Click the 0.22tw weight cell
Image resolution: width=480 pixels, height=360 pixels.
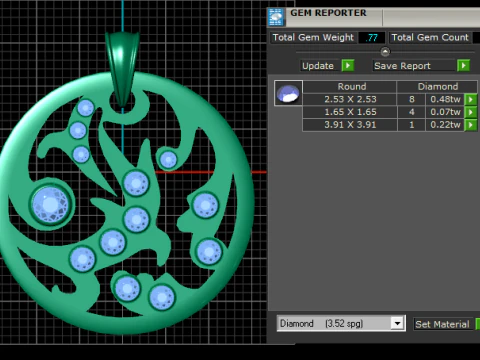pos(445,125)
